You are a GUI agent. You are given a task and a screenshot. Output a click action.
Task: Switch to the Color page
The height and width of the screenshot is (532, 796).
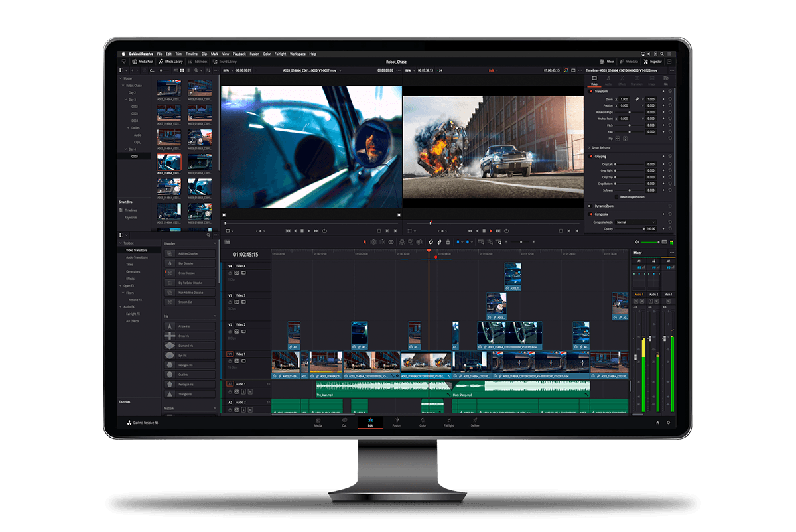click(423, 422)
